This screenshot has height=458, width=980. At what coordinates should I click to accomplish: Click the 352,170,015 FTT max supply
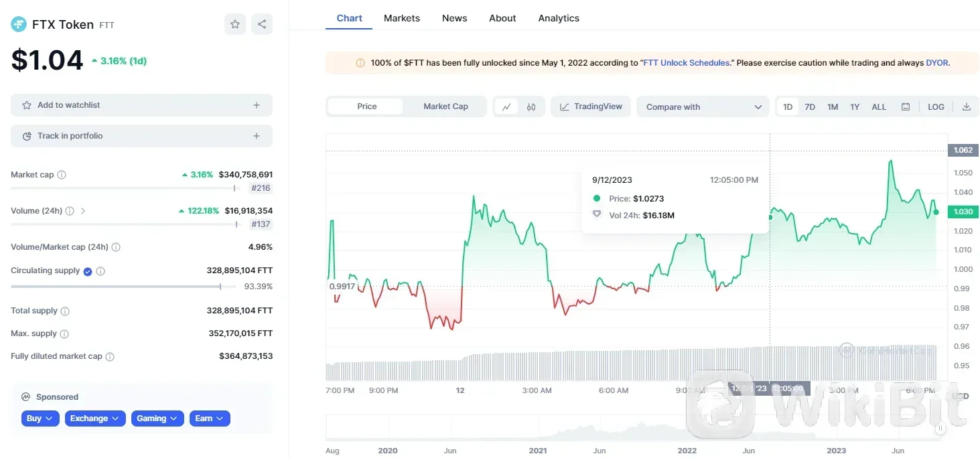240,333
